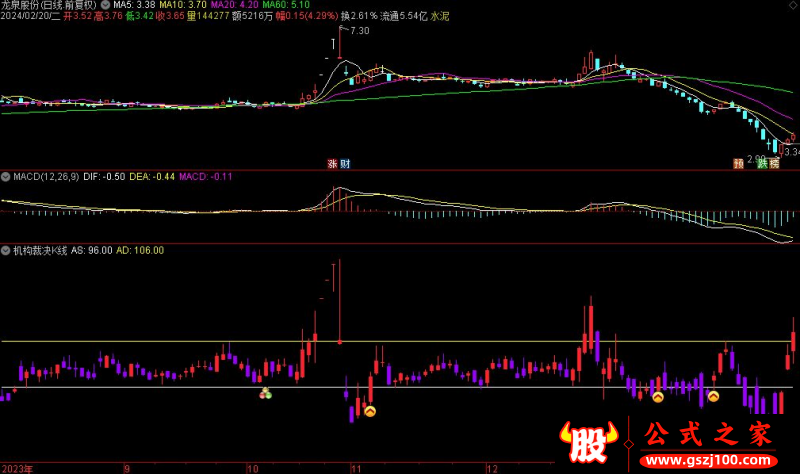Viewport: 800px width, 474px height.
Task: Click the yellow signal icon below November candles
Action: click(x=370, y=411)
